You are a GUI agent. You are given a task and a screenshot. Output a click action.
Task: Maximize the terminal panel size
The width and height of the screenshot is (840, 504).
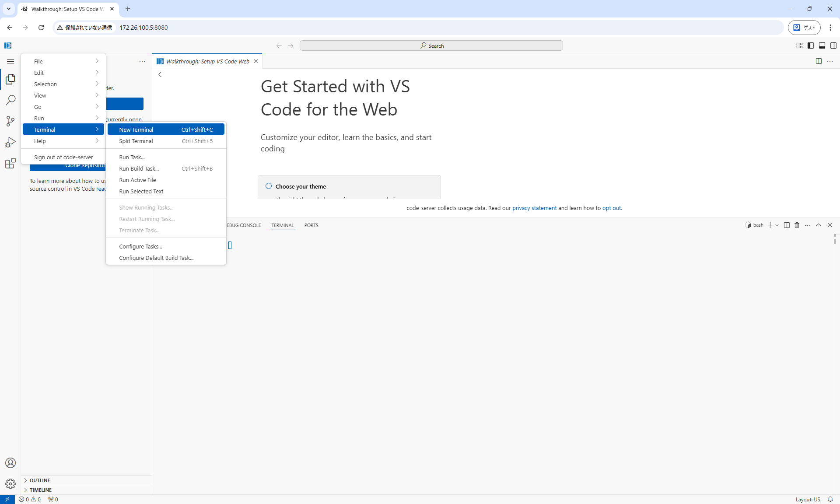click(x=819, y=225)
